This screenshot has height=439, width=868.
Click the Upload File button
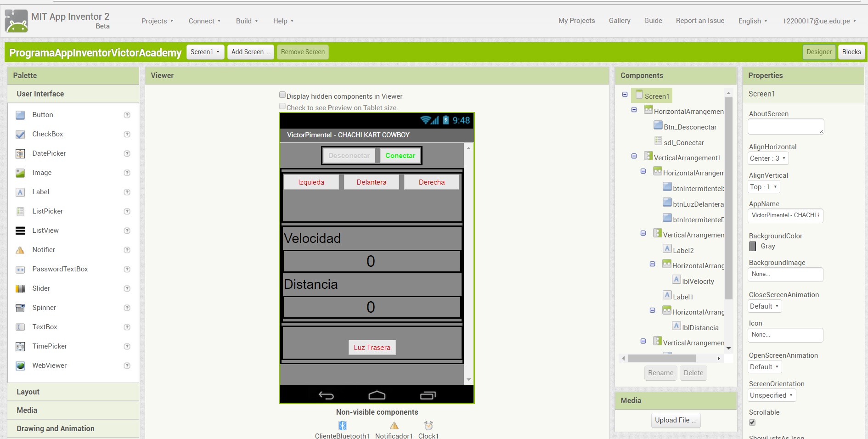676,420
